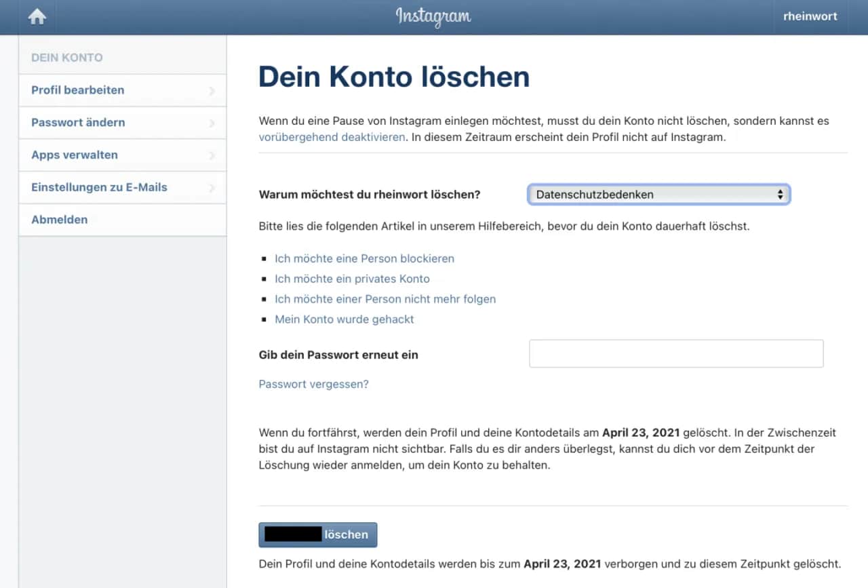Open the rheinwort account menu
Image resolution: width=868 pixels, height=588 pixels.
[809, 16]
